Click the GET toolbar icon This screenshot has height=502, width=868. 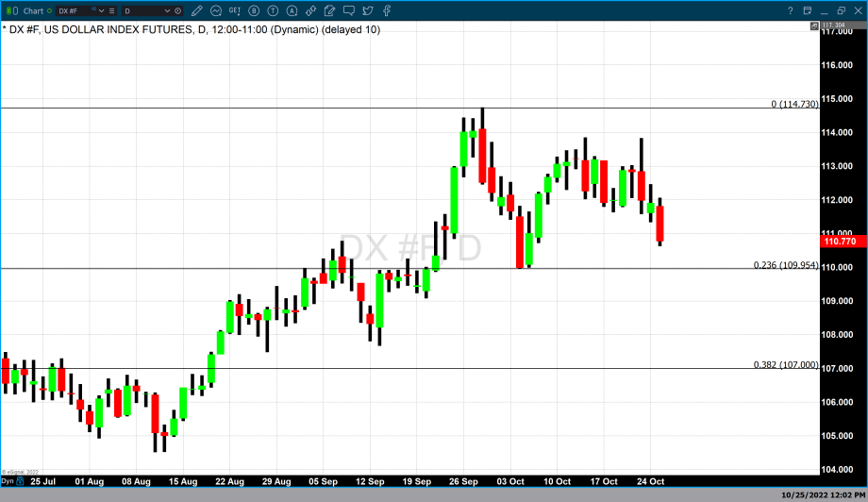[x=236, y=10]
